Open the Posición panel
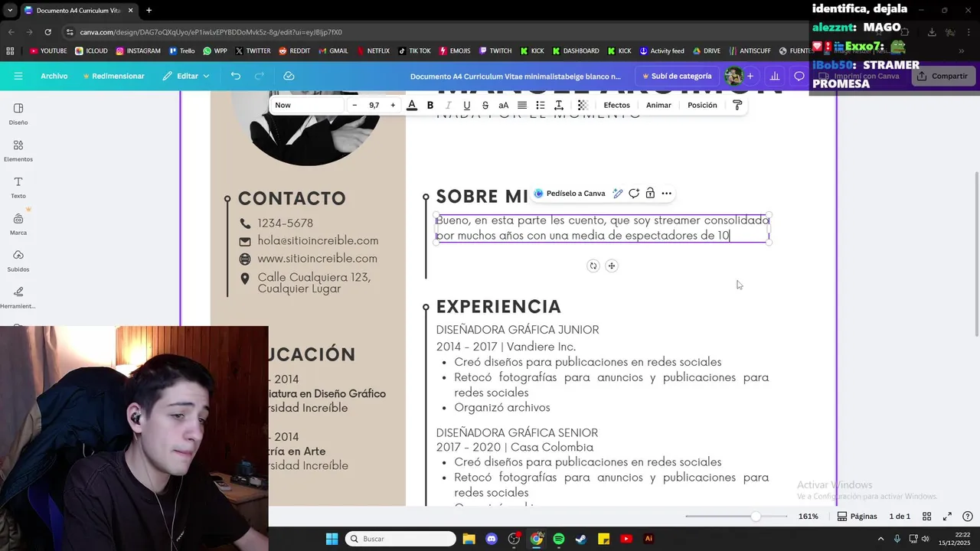The image size is (980, 551). (x=702, y=105)
